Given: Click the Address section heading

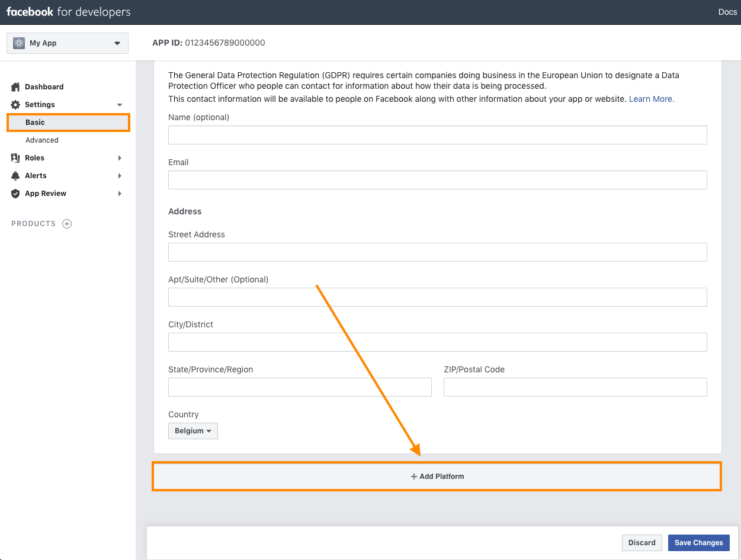Looking at the screenshot, I should click(x=185, y=211).
